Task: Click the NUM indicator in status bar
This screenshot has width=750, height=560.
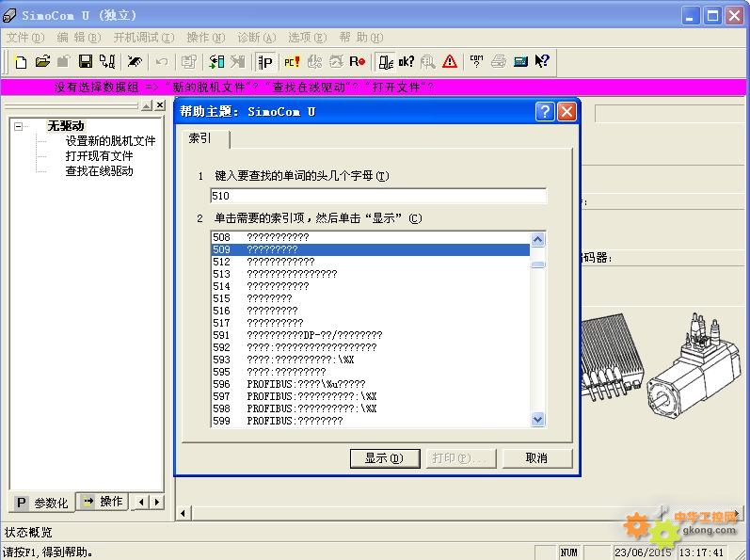Action: (568, 552)
